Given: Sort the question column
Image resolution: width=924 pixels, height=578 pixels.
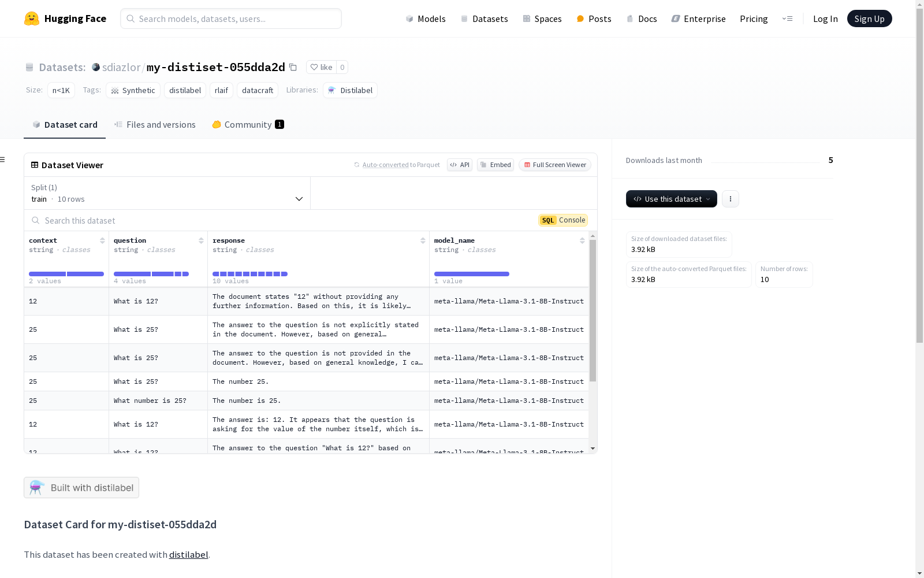Looking at the screenshot, I should [201, 240].
